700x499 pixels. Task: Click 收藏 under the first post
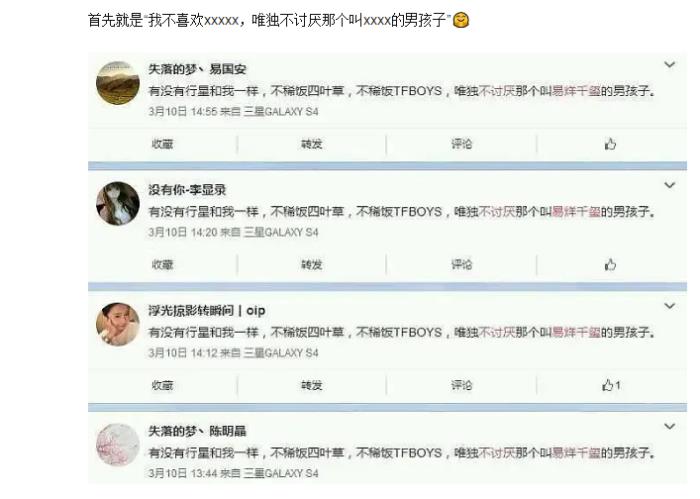[x=162, y=144]
